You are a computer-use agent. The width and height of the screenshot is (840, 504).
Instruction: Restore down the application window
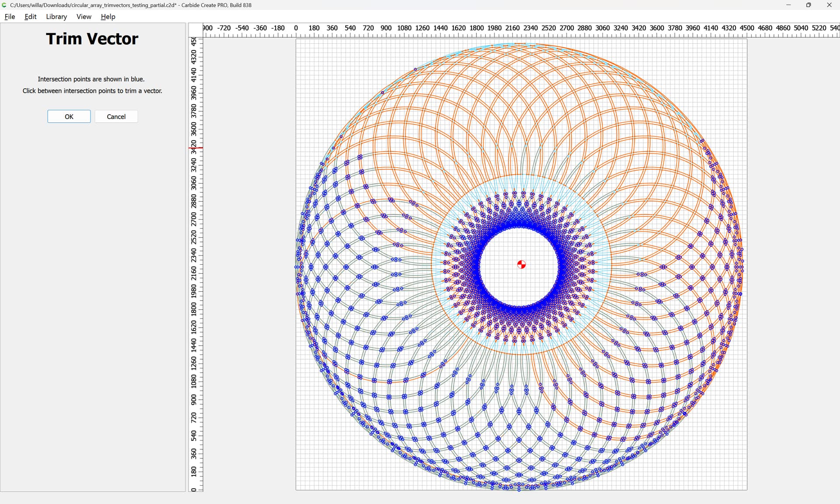click(808, 5)
